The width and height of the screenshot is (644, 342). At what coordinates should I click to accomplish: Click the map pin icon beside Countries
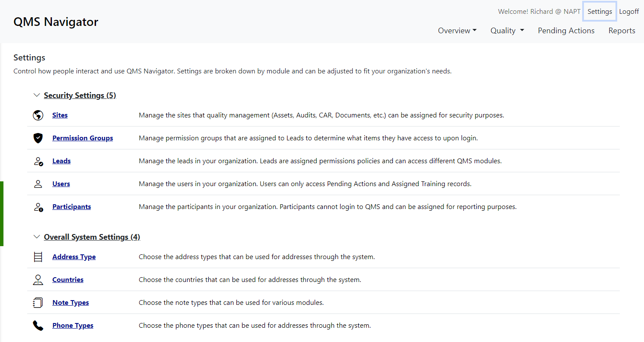38,280
